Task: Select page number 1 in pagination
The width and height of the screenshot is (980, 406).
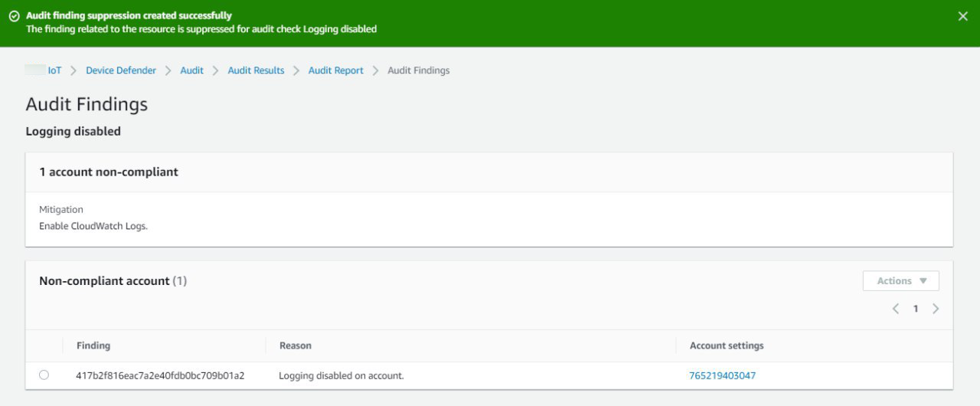Action: tap(915, 309)
